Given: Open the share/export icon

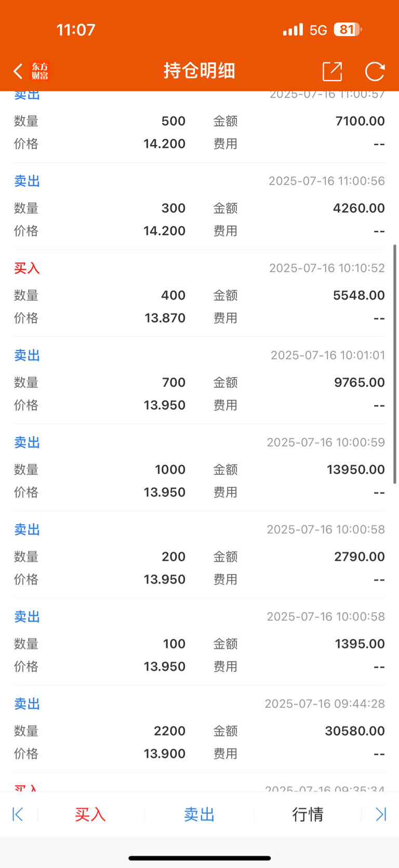Looking at the screenshot, I should (x=332, y=71).
